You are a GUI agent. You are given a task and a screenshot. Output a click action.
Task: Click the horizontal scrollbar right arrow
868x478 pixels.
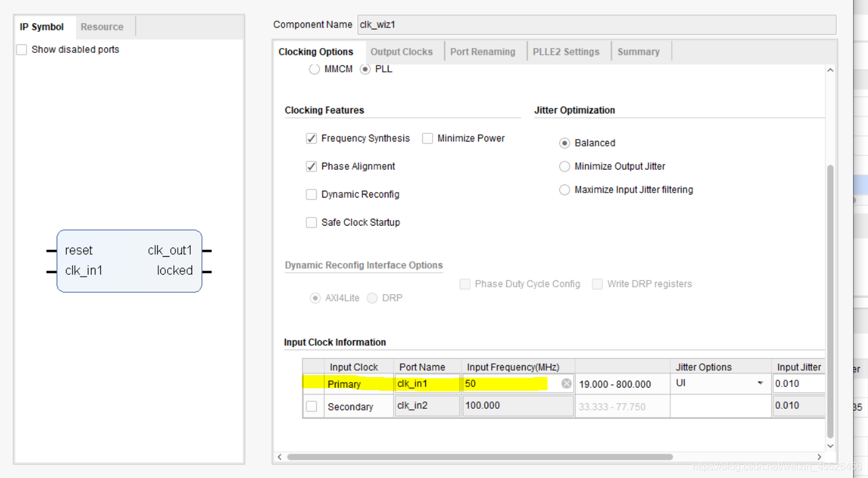click(x=819, y=457)
